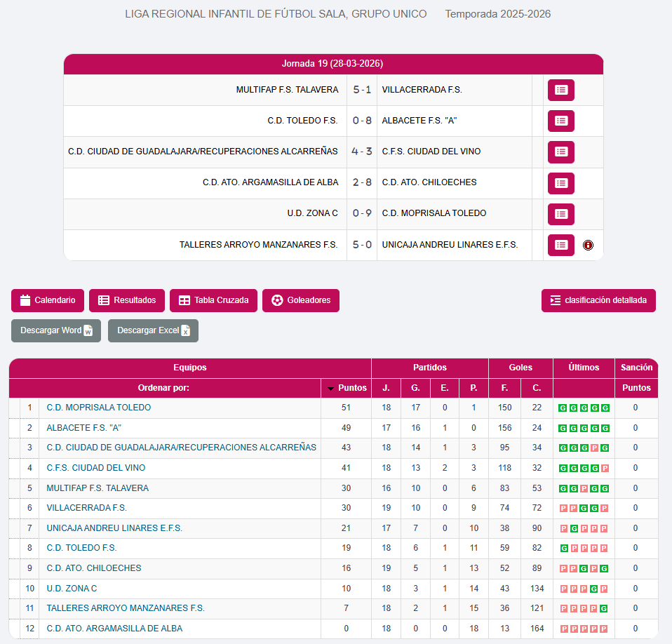Open the Tabla Cruzada view
672x644 pixels.
(213, 300)
